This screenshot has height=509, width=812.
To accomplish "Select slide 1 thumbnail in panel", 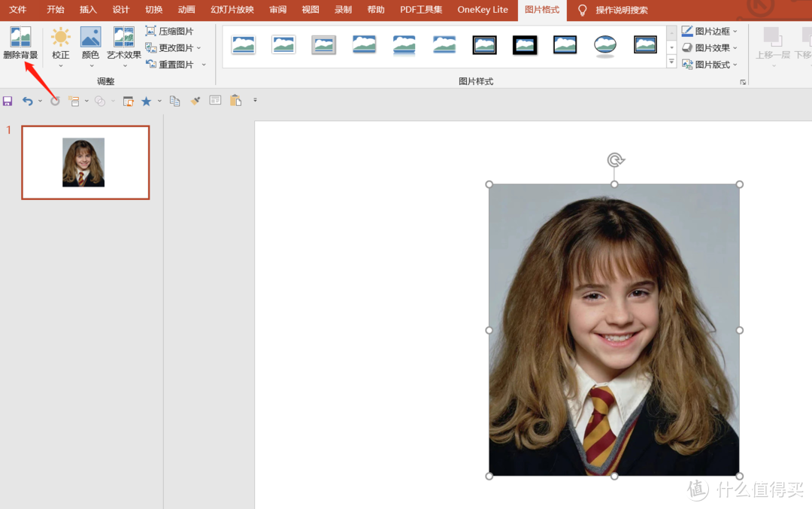I will (x=86, y=162).
